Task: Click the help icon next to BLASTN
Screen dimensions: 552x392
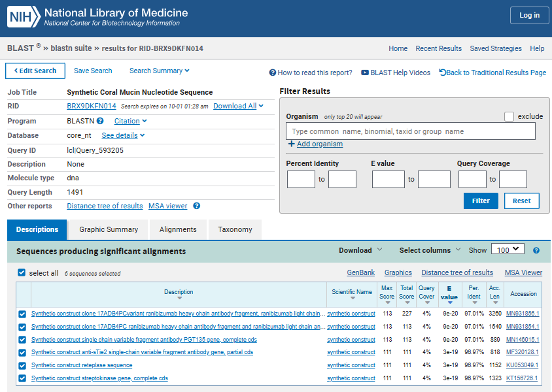Action: 100,121
